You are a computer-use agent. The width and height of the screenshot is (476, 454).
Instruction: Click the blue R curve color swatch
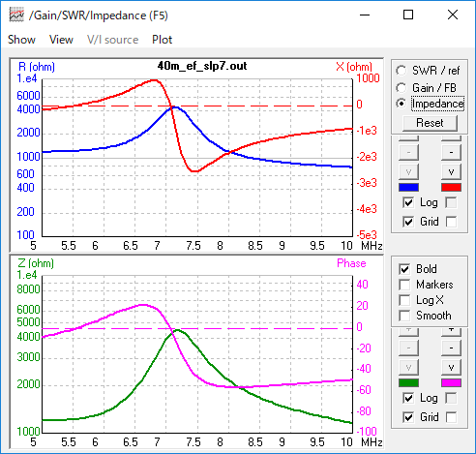[x=408, y=188]
